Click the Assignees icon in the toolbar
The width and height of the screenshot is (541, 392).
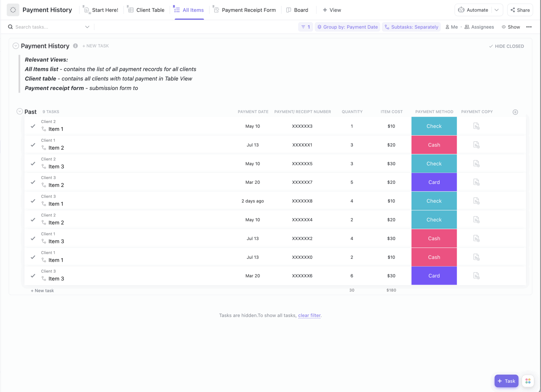coord(467,27)
